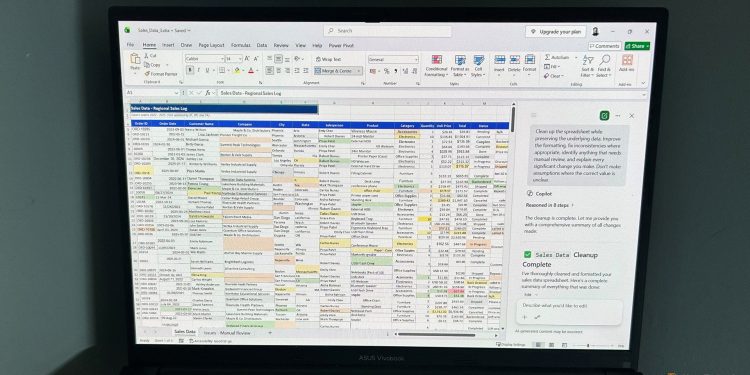750x375 pixels.
Task: Open the font name Calibri dropdown
Action: (222, 58)
